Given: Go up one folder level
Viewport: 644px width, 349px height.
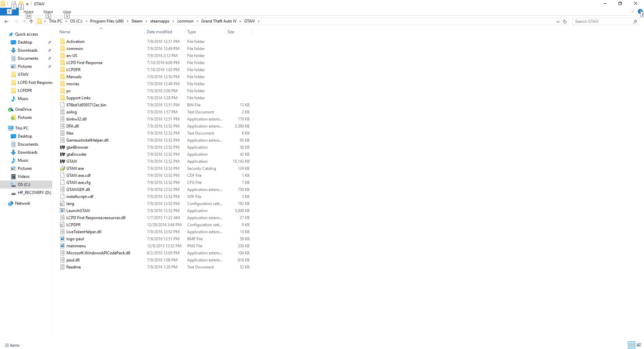Looking at the screenshot, I should pos(31,21).
